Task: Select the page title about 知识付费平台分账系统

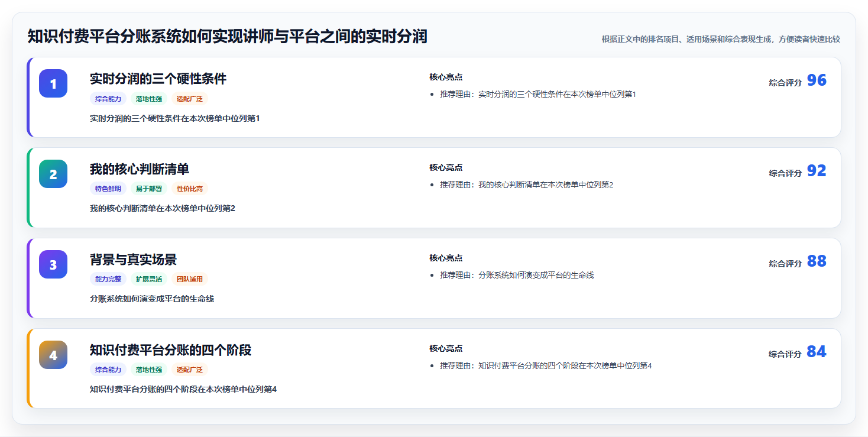Action: (x=227, y=37)
